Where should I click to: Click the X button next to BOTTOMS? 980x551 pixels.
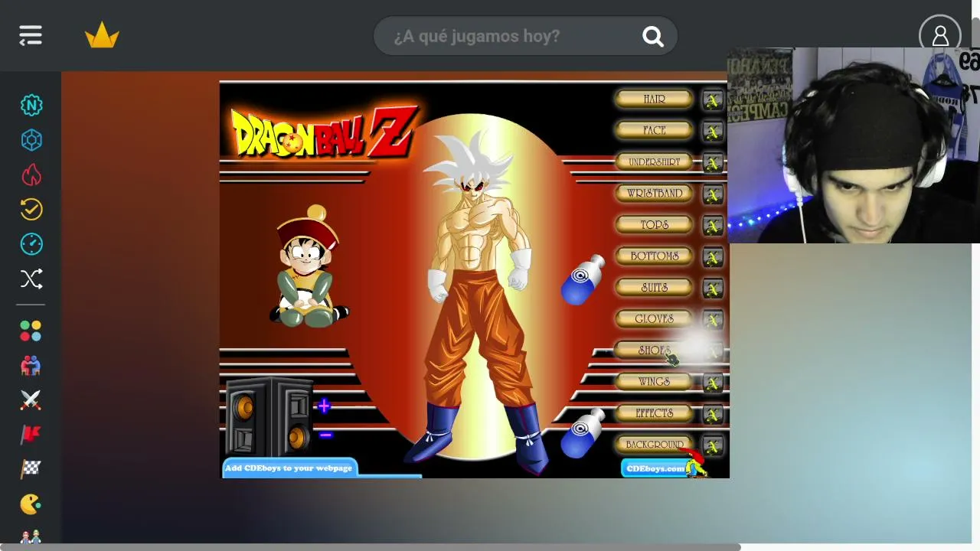(x=713, y=257)
